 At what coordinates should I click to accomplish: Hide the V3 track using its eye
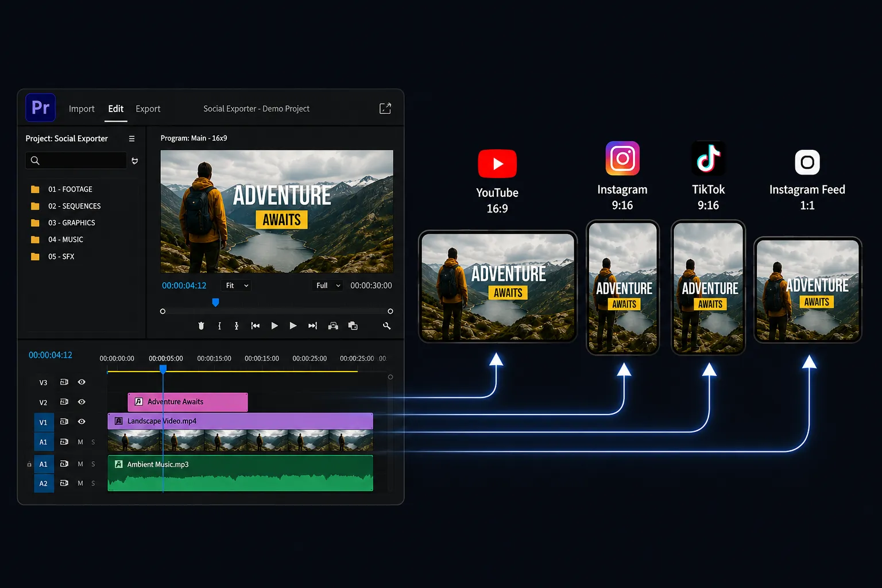pos(82,382)
